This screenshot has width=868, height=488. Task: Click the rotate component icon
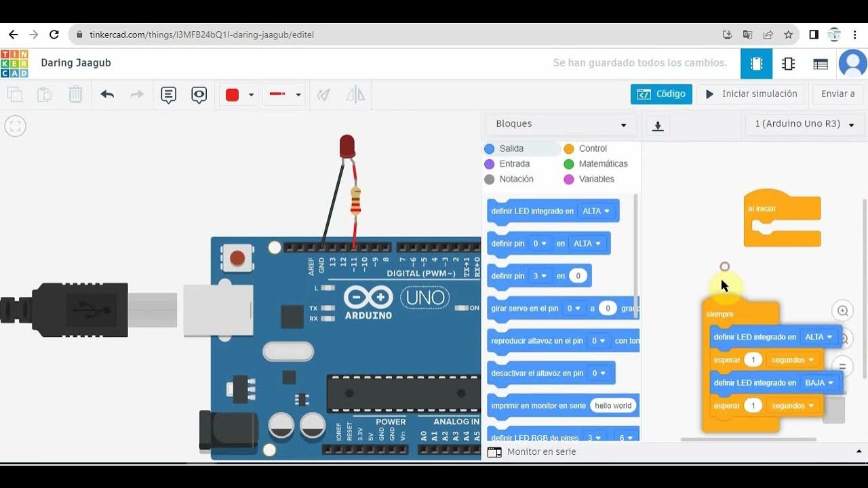[324, 95]
